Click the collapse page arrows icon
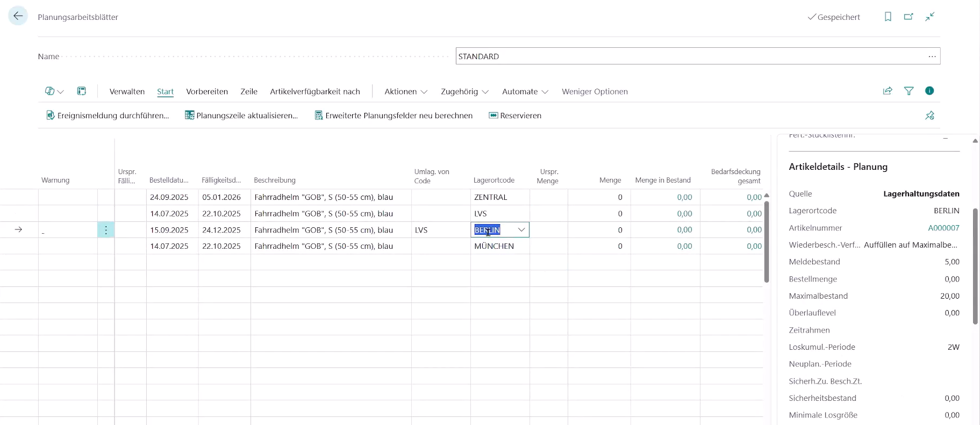The image size is (980, 425). pos(929,17)
